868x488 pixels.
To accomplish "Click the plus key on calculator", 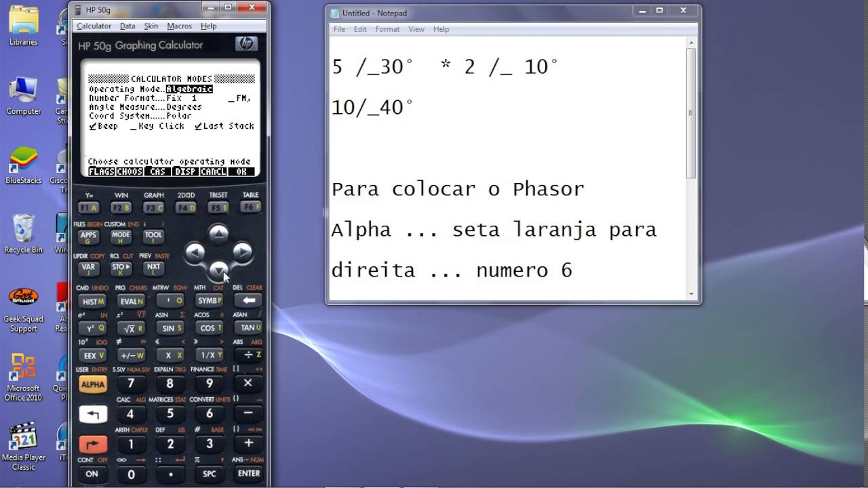I will point(248,443).
